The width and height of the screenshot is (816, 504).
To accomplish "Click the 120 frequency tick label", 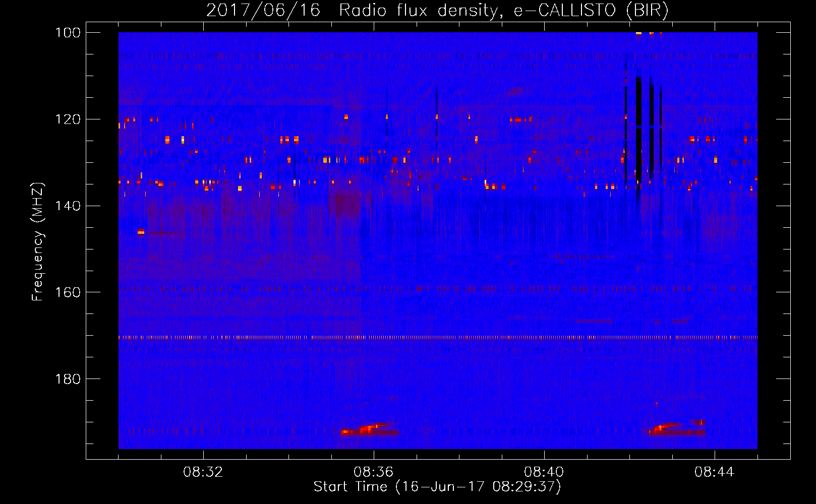I will coord(69,119).
